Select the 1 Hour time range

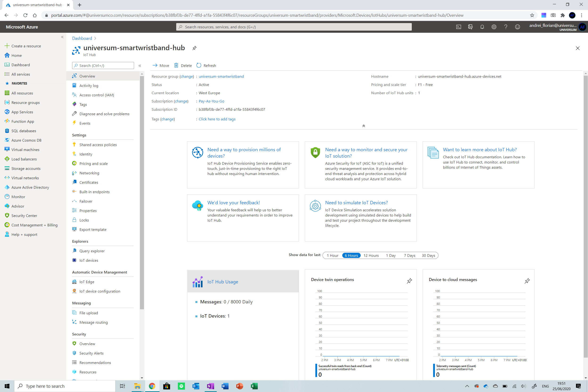pos(332,255)
